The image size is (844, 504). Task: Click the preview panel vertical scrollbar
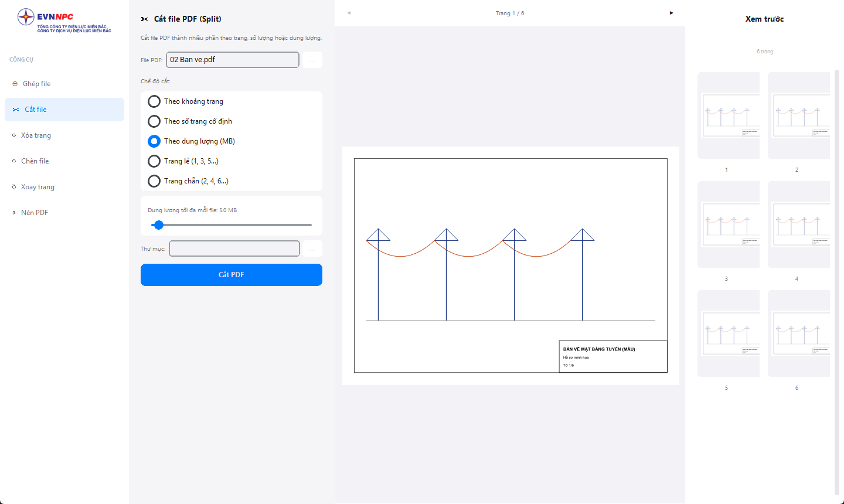836,283
